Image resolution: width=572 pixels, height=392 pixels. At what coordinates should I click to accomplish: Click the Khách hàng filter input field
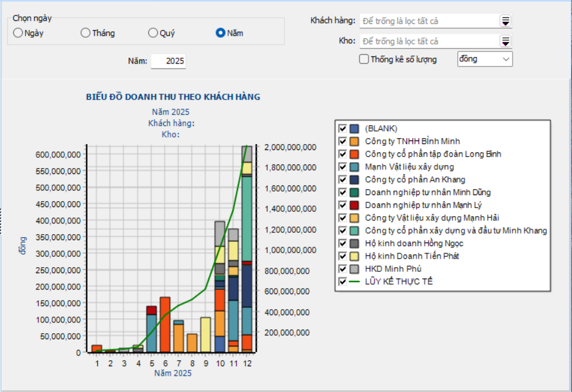coord(429,21)
